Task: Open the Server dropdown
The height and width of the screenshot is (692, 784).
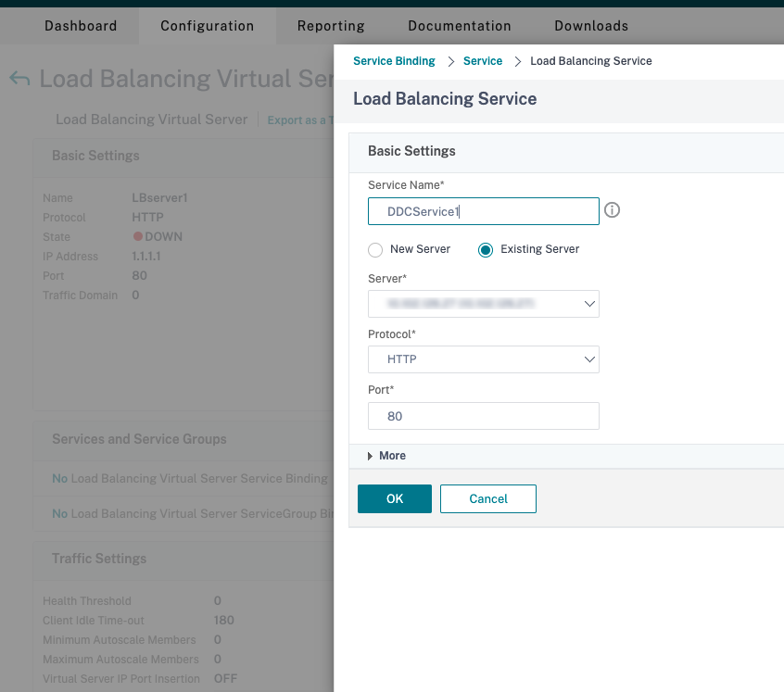Action: point(483,304)
